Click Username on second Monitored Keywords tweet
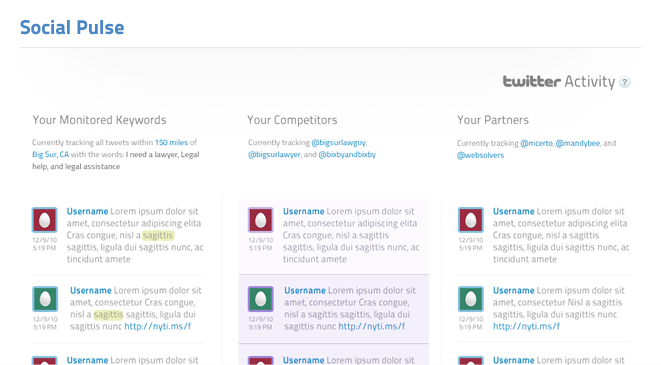This screenshot has width=661, height=365. [91, 290]
